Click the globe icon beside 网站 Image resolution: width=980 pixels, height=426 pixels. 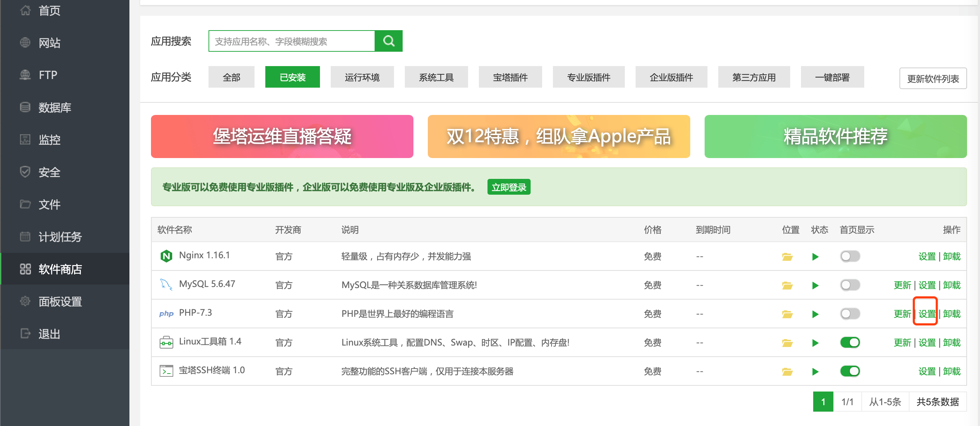tap(25, 42)
